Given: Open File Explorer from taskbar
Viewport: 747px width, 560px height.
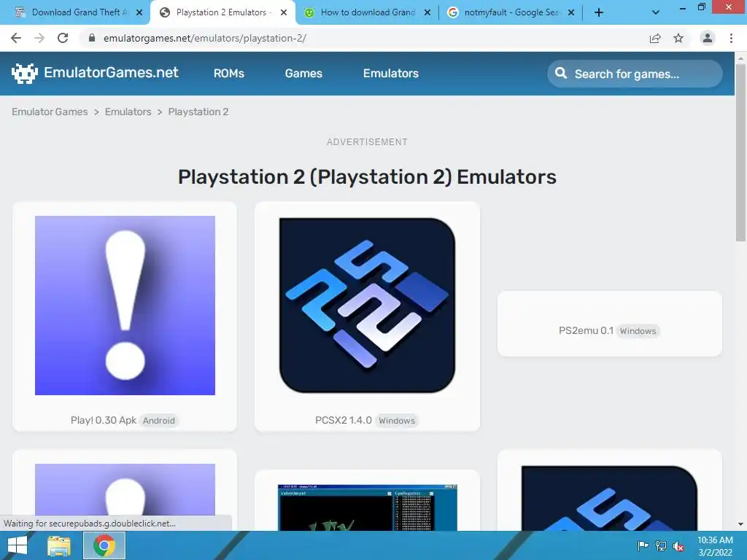Looking at the screenshot, I should tap(58, 545).
